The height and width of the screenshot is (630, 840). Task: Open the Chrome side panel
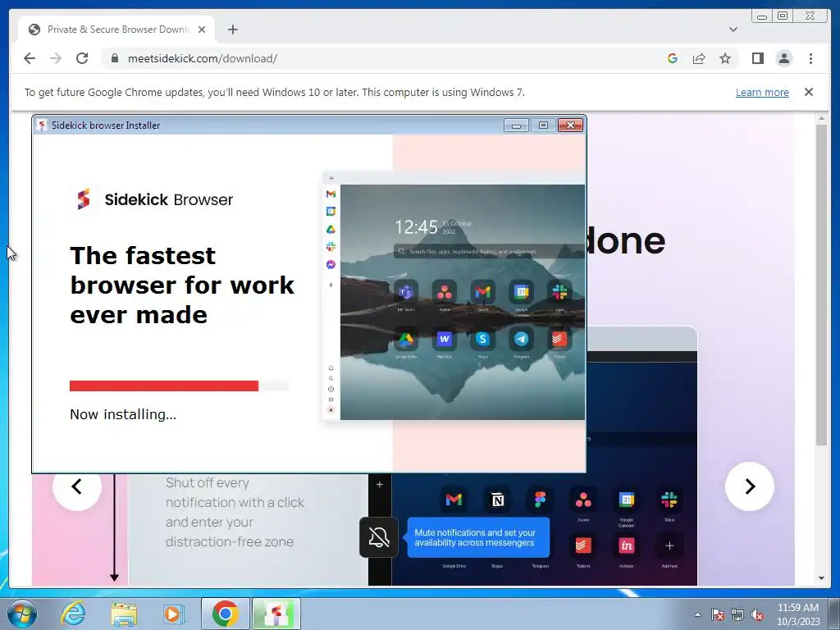(x=757, y=58)
